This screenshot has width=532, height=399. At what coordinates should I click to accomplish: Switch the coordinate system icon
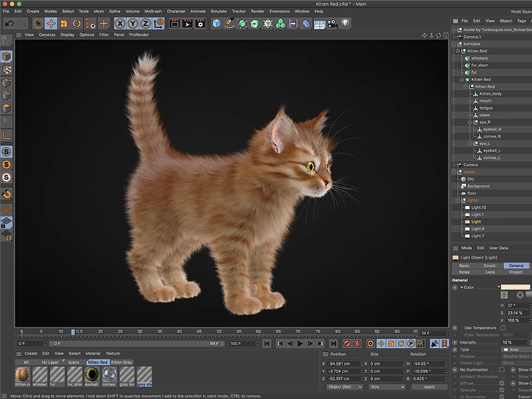click(x=158, y=23)
